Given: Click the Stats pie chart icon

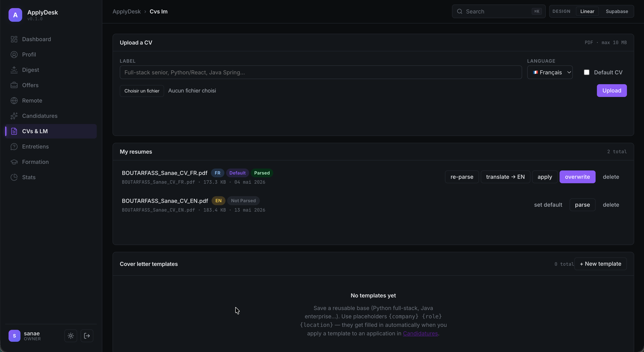Looking at the screenshot, I should point(14,177).
